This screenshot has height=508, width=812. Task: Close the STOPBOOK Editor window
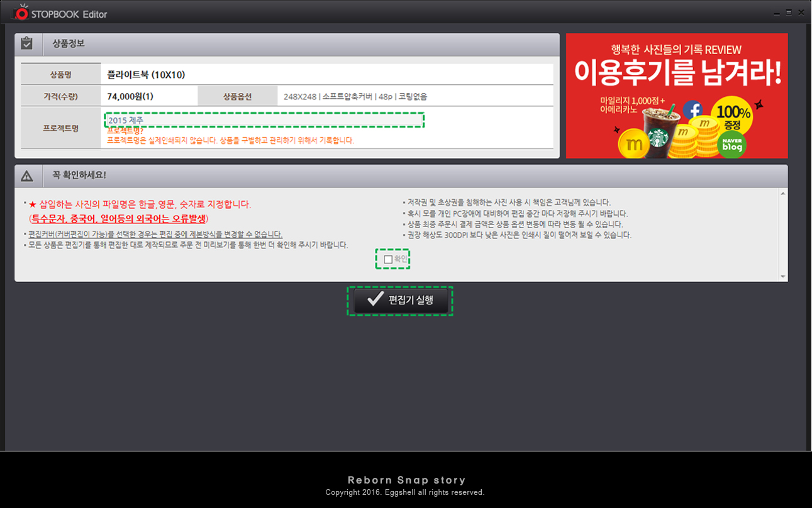(x=801, y=12)
